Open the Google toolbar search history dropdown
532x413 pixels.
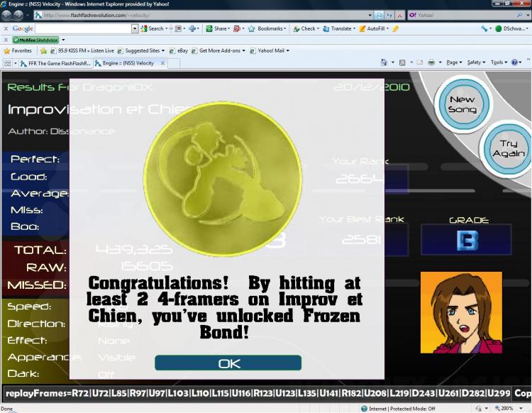(135, 29)
